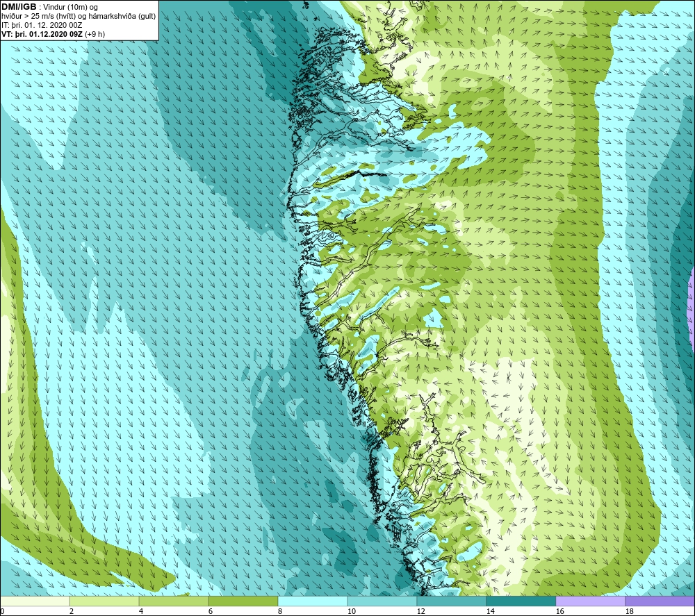Click the legend label '4'
Viewport: 695px width, 616px height.
coord(141,611)
